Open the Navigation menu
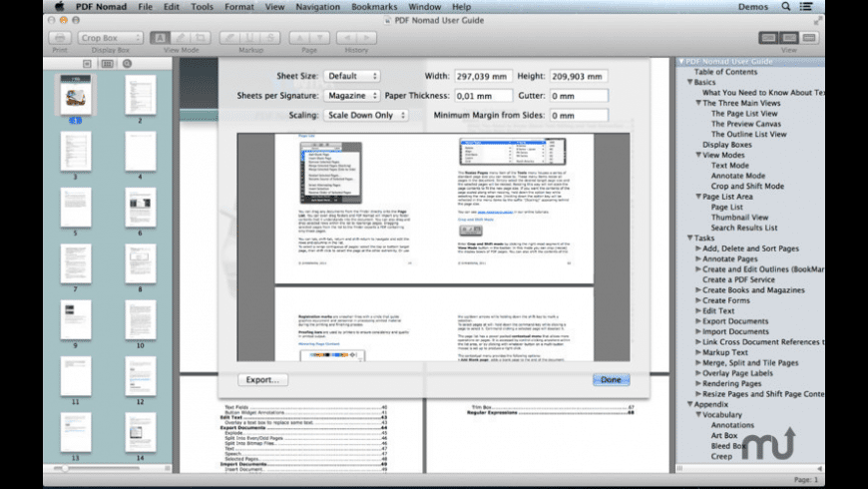The height and width of the screenshot is (489, 868). pos(317,7)
